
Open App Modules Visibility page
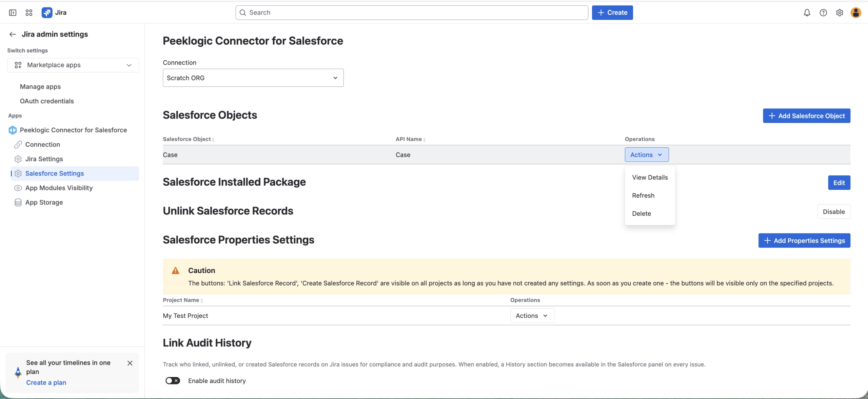coord(59,188)
